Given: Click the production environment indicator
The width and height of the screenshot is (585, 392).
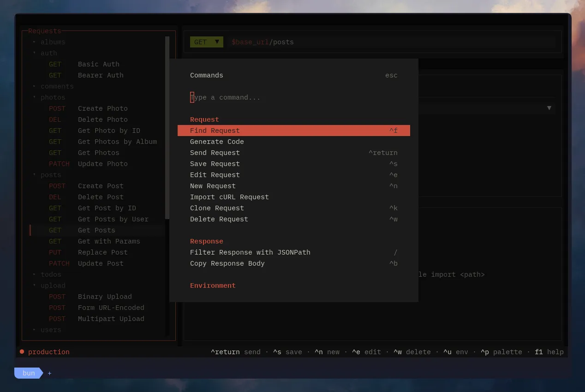Looking at the screenshot, I should tap(44, 352).
